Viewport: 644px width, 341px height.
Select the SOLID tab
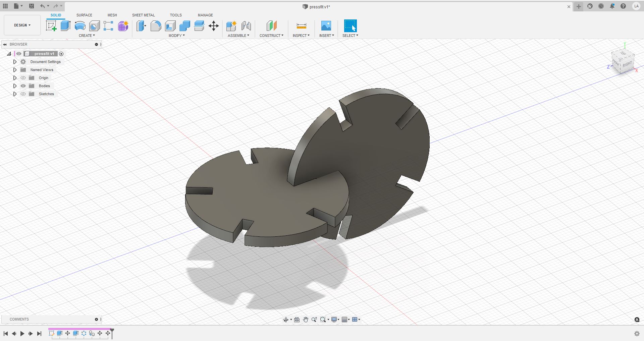pos(56,15)
